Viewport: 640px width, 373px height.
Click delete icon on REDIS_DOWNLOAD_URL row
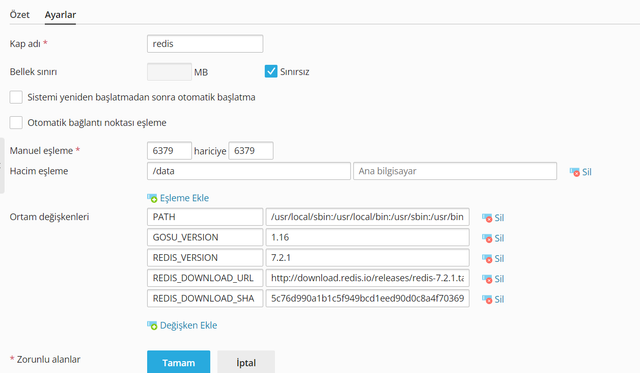487,279
